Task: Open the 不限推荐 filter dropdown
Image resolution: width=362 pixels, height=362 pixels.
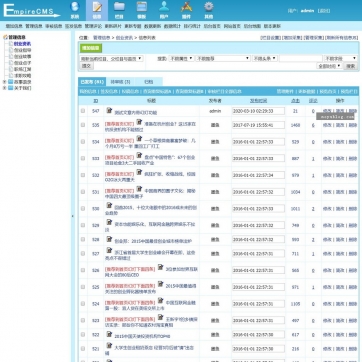Action: [x=223, y=58]
